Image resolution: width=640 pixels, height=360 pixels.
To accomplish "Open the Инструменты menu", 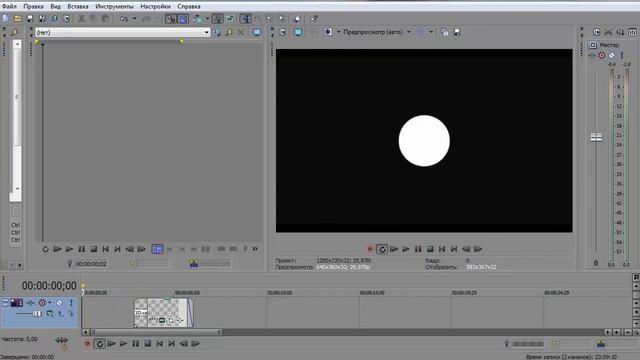I will [114, 7].
